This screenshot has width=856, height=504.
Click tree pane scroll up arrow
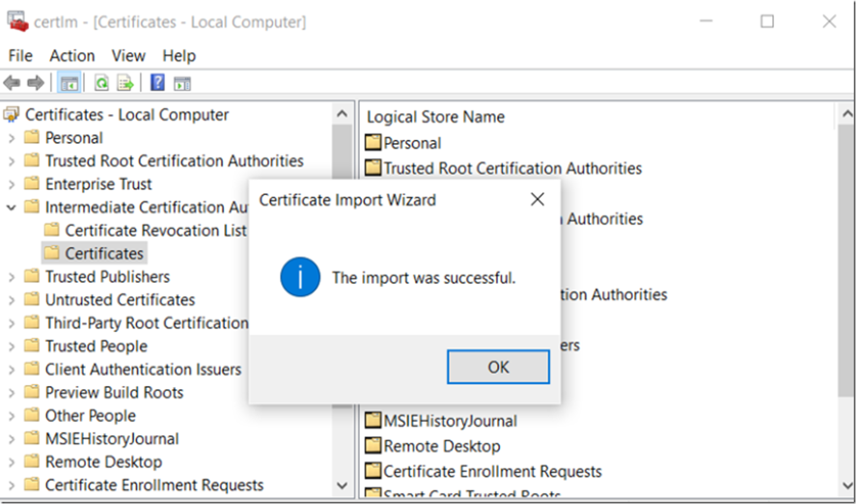(x=342, y=114)
